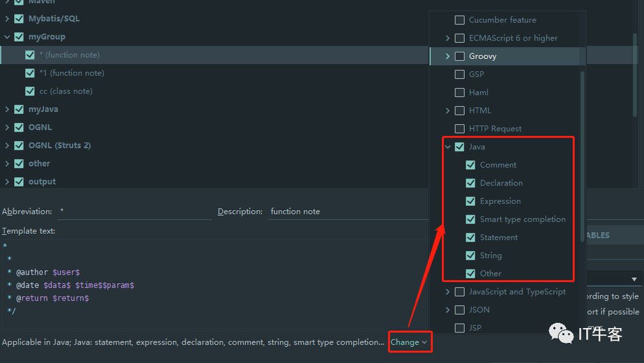Expand the HTML context node
The height and width of the screenshot is (363, 644).
coord(448,111)
